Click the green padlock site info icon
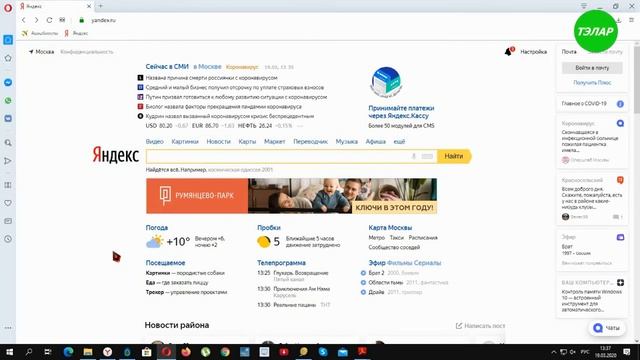The height and width of the screenshot is (360, 640). pos(81,20)
